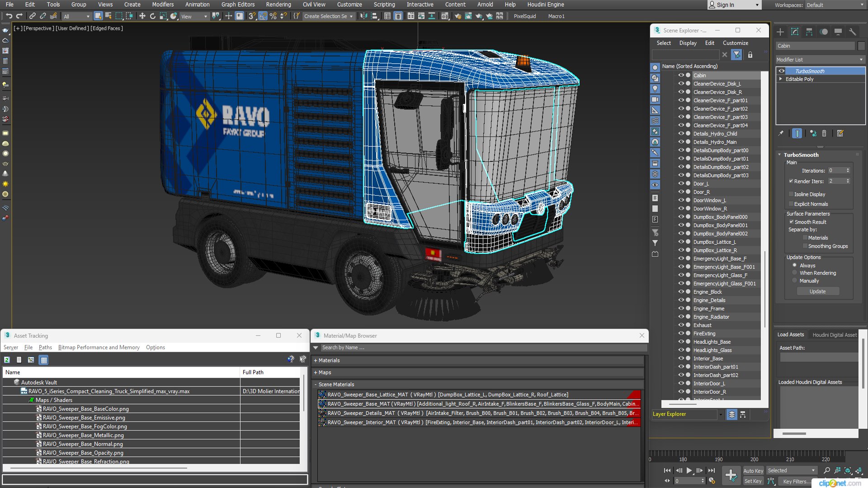Toggle Smooth Result checkbox
This screenshot has width=868, height=488.
pos(792,222)
